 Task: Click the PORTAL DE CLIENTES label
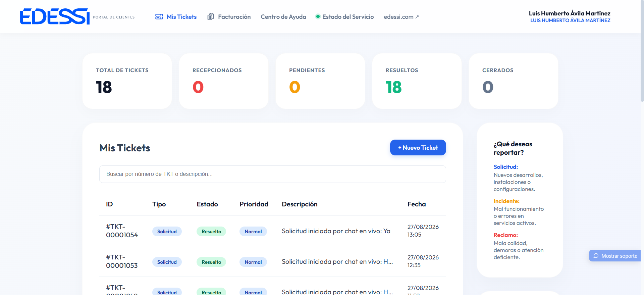114,17
